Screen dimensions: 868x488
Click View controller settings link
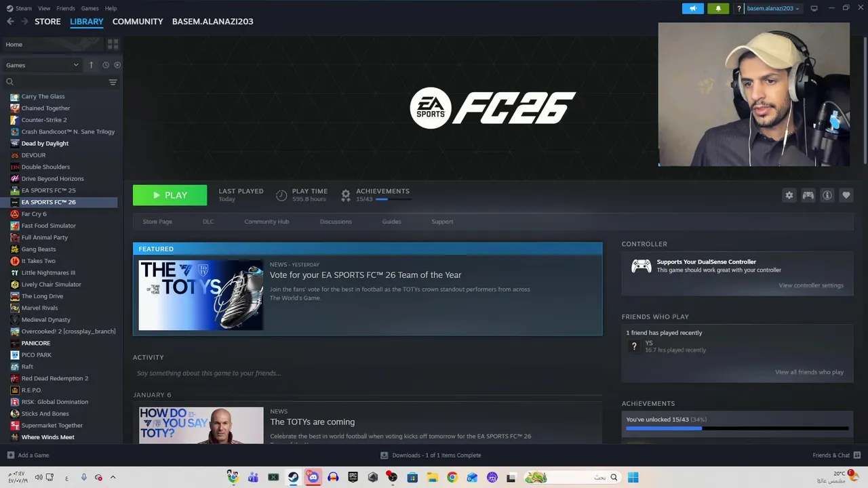[811, 285]
